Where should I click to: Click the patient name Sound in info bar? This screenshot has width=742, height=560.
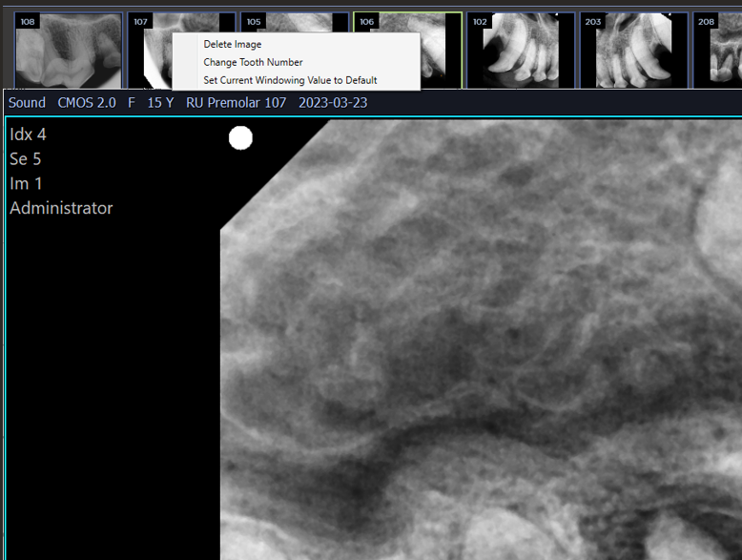point(27,102)
